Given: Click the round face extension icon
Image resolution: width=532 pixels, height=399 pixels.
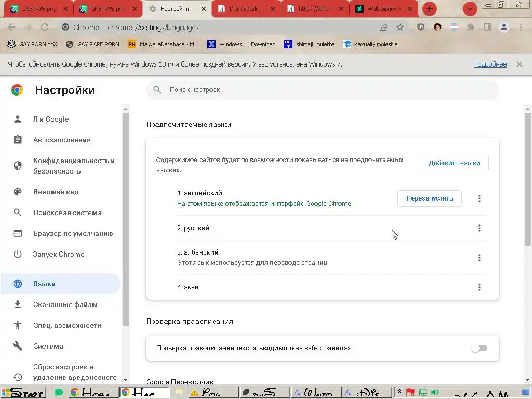Looking at the screenshot, I should (x=437, y=27).
